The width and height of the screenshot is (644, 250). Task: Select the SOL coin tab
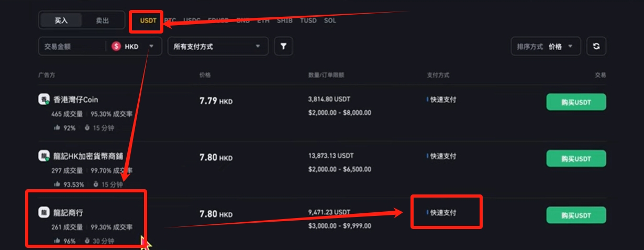pos(330,20)
